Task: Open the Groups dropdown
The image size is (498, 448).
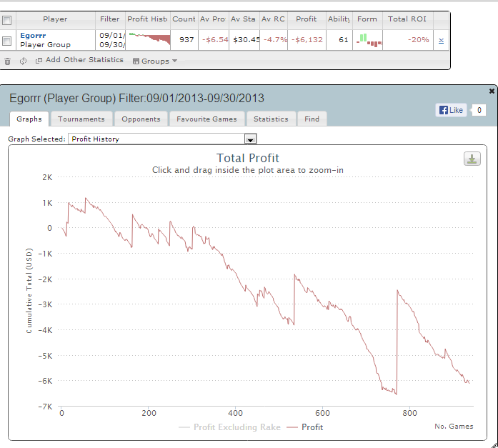Action: 155,61
